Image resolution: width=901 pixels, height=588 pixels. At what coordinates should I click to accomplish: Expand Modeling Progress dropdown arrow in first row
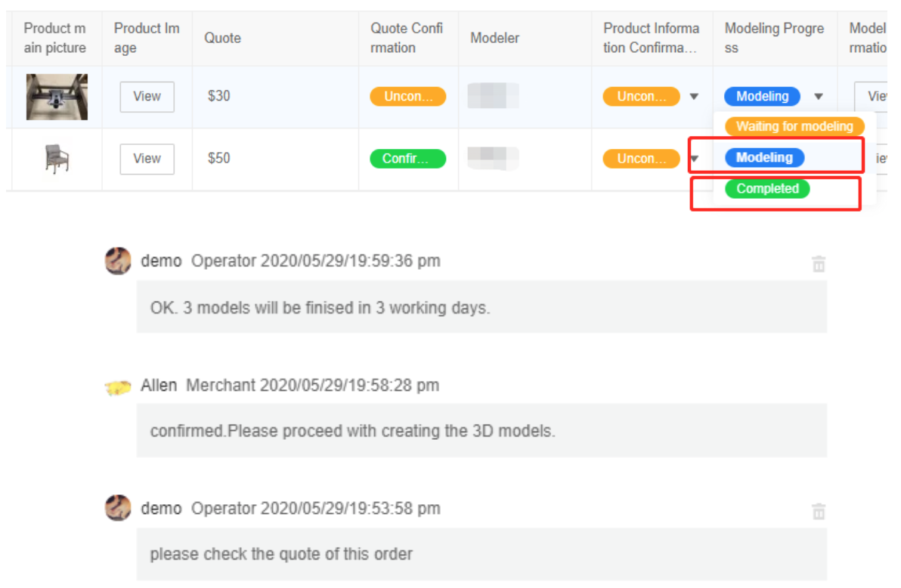pyautogui.click(x=818, y=97)
